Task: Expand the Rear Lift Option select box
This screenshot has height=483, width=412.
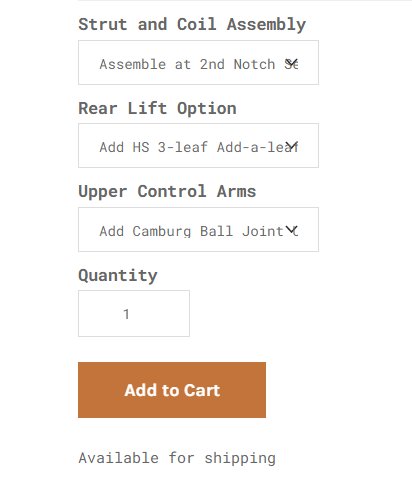Action: coord(198,146)
